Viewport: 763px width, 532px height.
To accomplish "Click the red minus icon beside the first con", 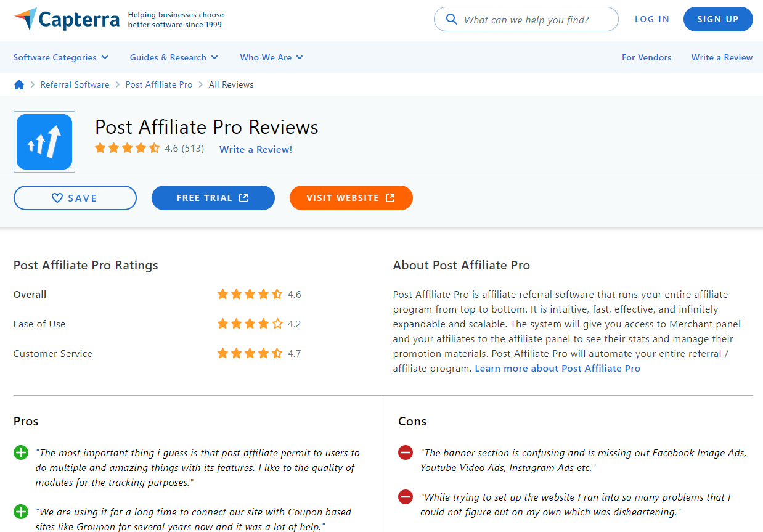I will pyautogui.click(x=405, y=452).
